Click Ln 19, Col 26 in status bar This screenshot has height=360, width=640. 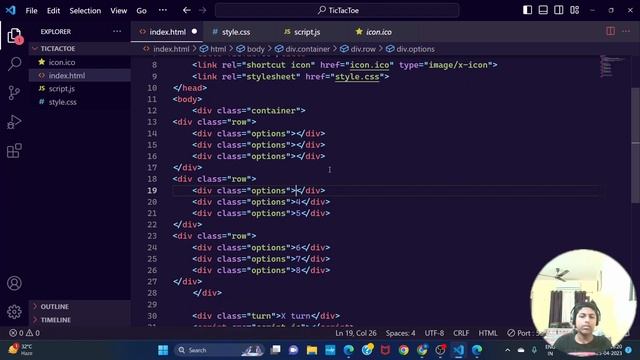356,333
